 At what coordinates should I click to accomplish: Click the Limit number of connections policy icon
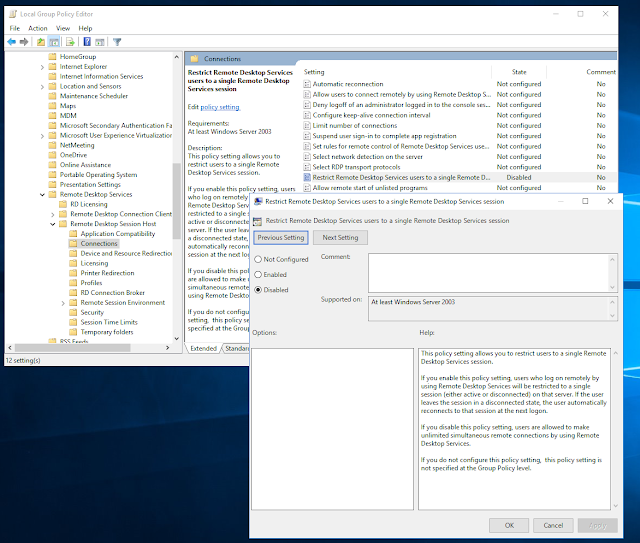[307, 126]
